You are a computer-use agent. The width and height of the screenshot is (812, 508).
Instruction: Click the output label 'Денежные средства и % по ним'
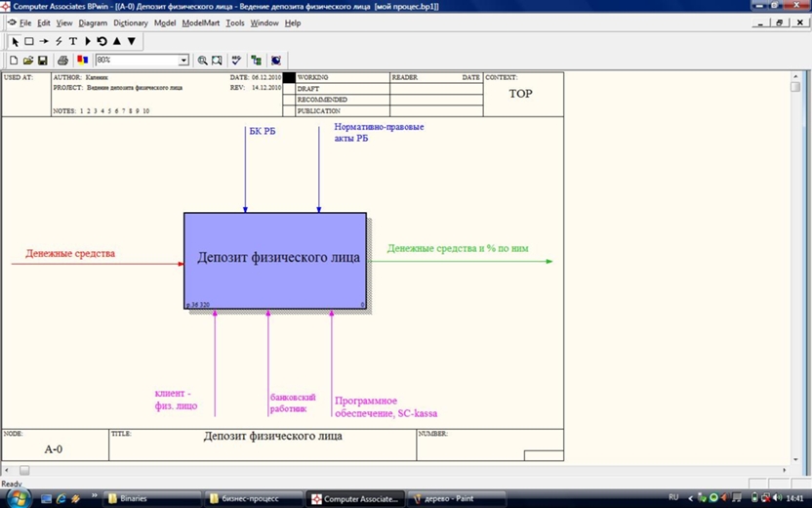pos(458,248)
